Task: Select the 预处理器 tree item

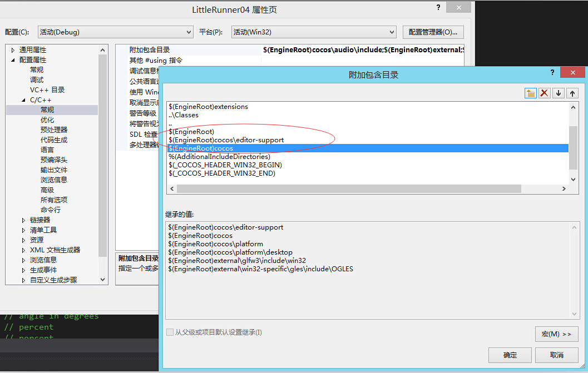Action: pos(54,130)
